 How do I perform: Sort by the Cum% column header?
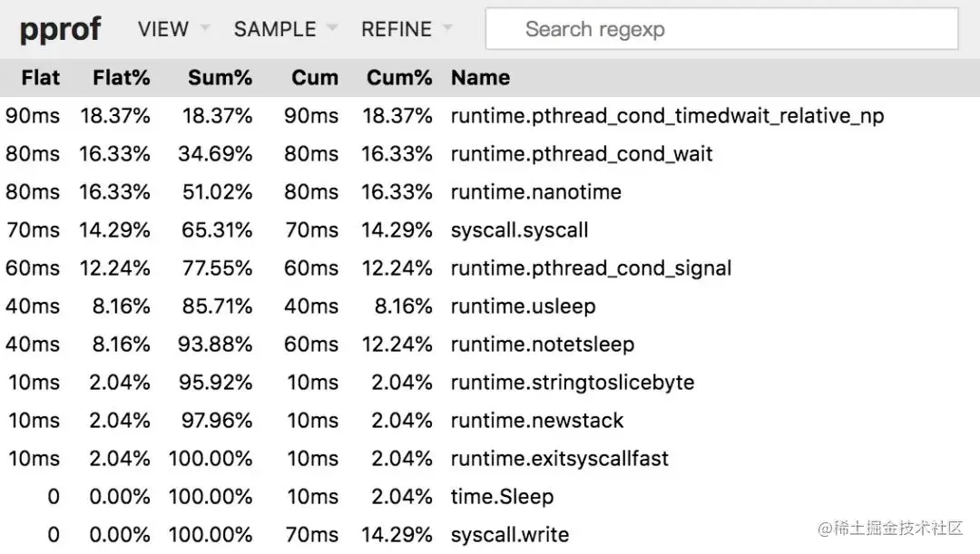click(x=399, y=78)
